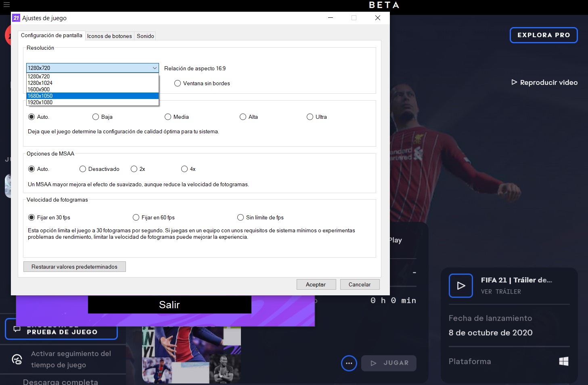Set graphics quality to Ultra
This screenshot has width=588, height=385.
(x=310, y=117)
